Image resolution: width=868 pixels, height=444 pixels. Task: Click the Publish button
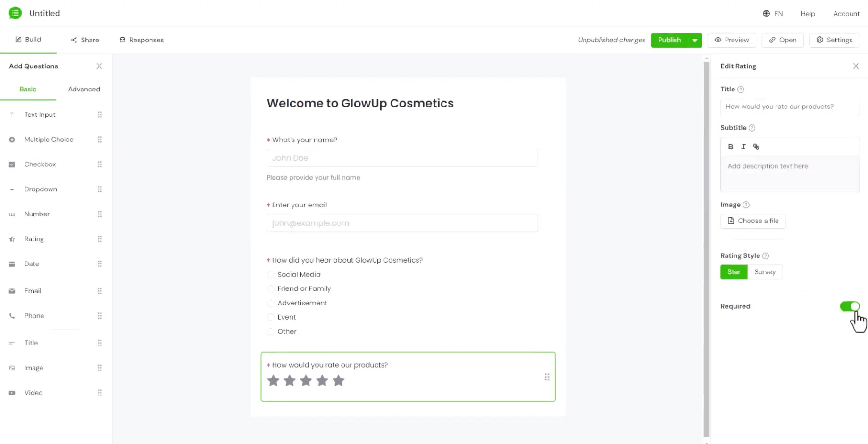669,40
